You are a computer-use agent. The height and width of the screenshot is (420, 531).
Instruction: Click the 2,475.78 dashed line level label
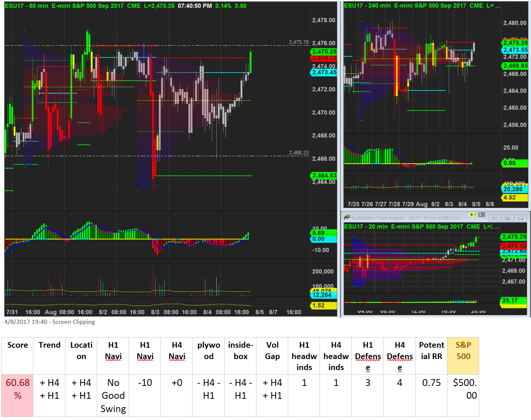(299, 42)
